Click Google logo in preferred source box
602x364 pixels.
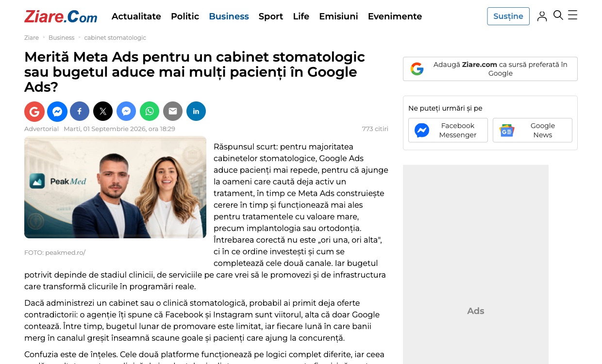(x=417, y=69)
